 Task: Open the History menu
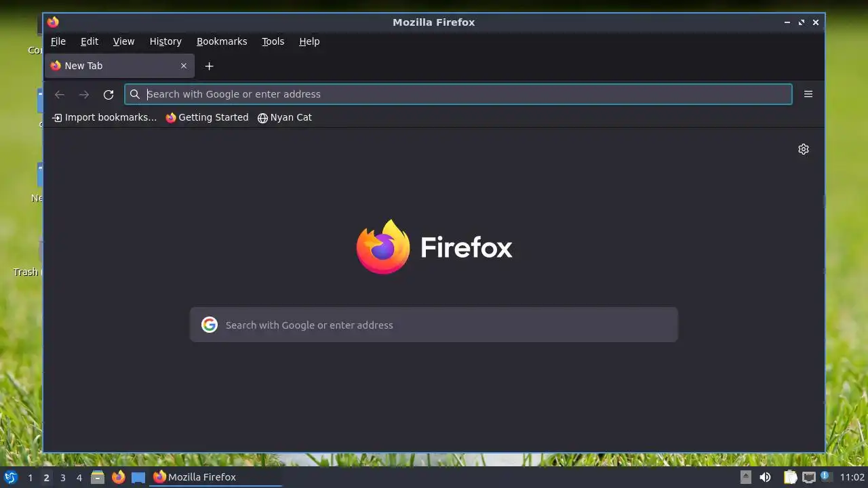click(165, 41)
